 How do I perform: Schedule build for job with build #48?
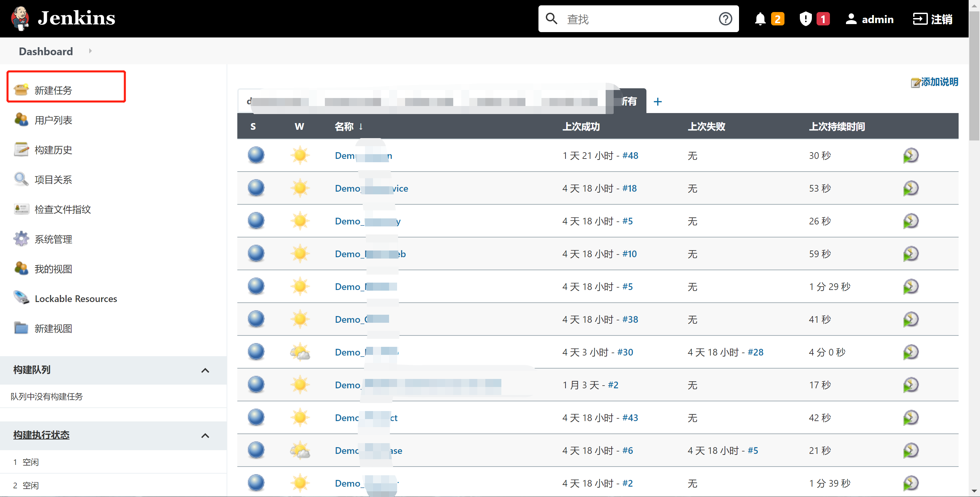910,156
